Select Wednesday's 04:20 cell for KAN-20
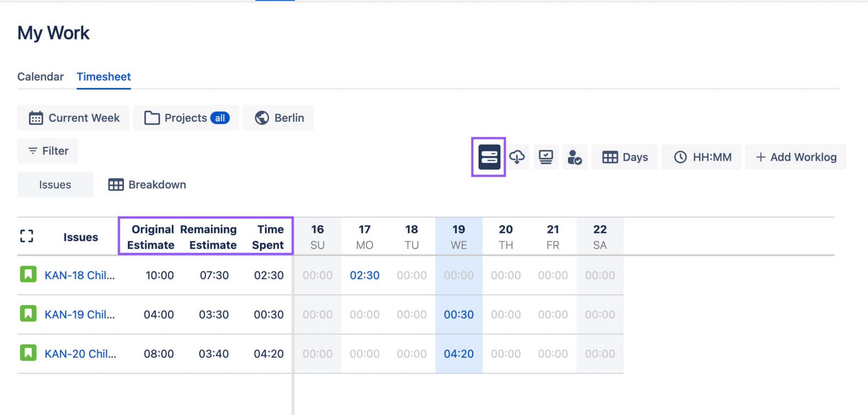This screenshot has height=415, width=868. coord(459,353)
